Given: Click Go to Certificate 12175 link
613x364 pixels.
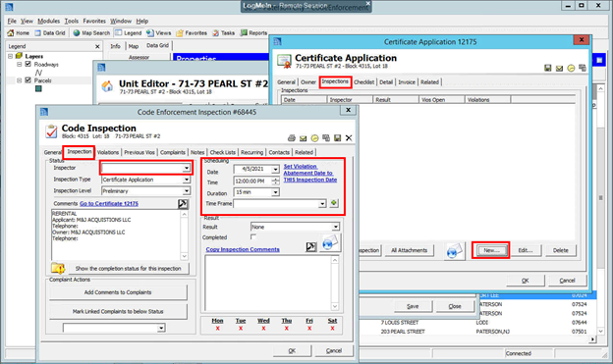Looking at the screenshot, I should click(x=109, y=203).
